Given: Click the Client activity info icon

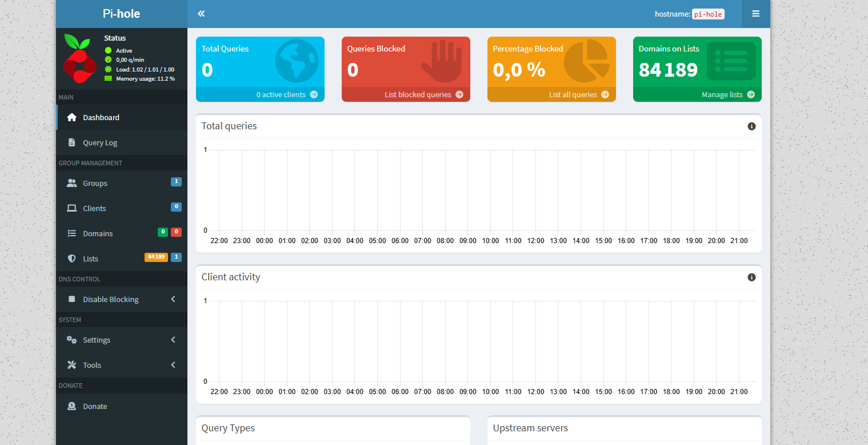Looking at the screenshot, I should point(751,277).
